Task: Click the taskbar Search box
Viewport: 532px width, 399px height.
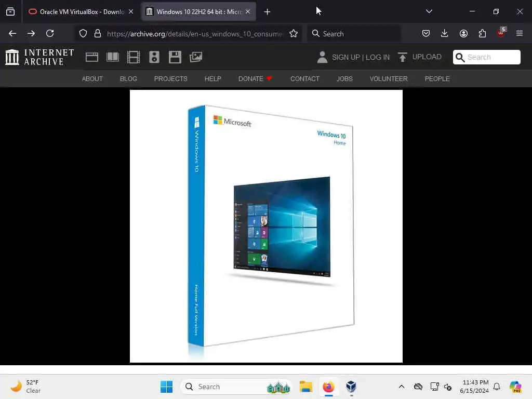Action: point(236,387)
